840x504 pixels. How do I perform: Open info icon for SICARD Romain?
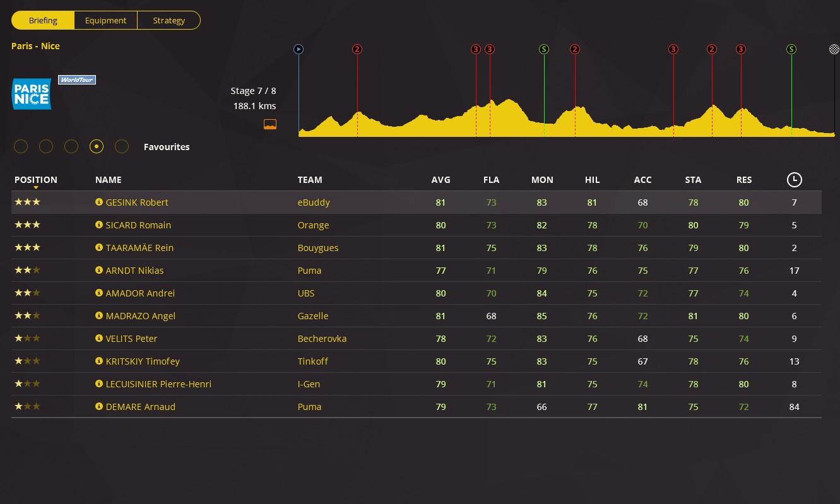[x=98, y=225]
